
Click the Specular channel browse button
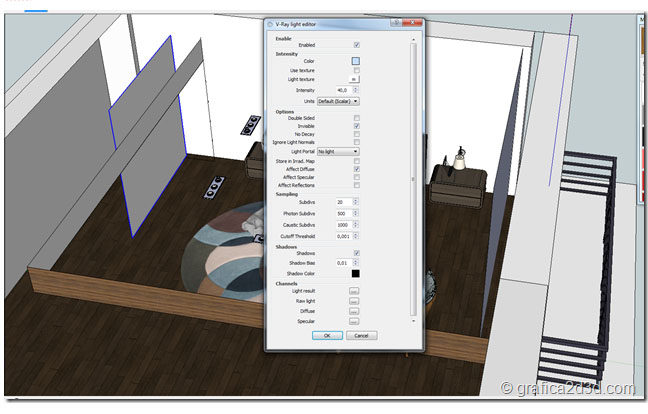(x=354, y=321)
